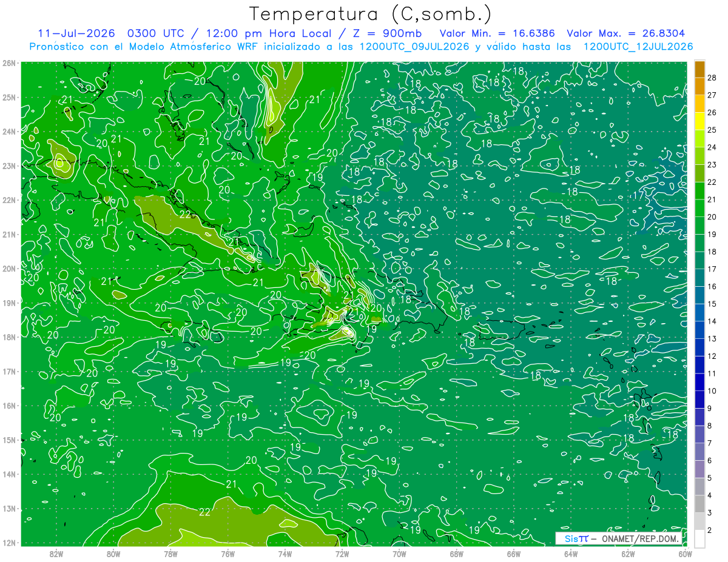Pick the orange-brown swatch above 28 on color scale
This screenshot has width=728, height=562.
click(x=699, y=69)
